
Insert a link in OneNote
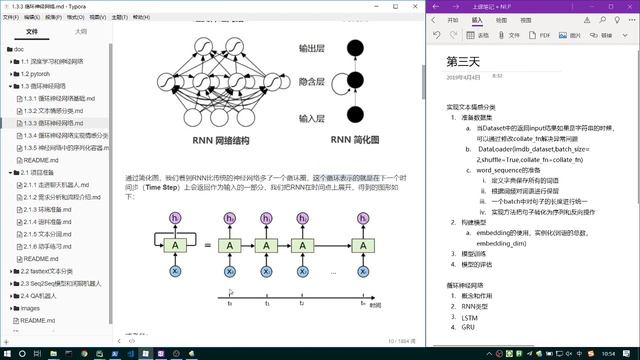click(x=601, y=36)
